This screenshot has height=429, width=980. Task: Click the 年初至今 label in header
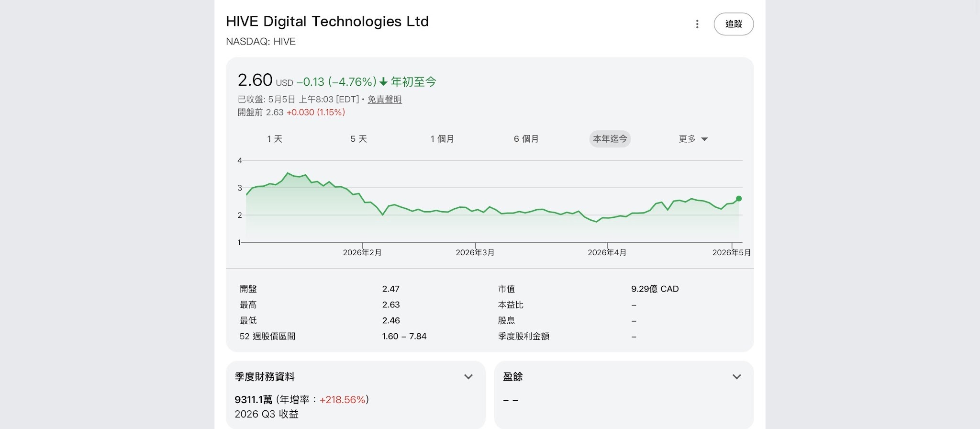(413, 82)
